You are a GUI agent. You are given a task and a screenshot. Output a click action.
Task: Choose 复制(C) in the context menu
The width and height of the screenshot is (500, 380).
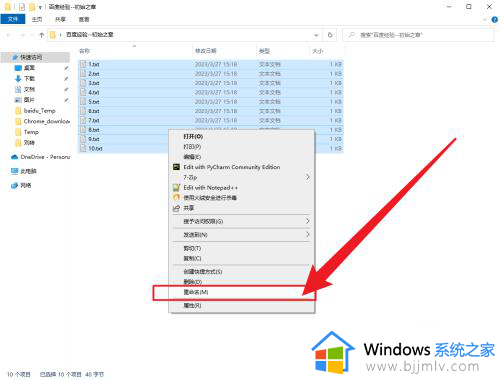pyautogui.click(x=242, y=258)
